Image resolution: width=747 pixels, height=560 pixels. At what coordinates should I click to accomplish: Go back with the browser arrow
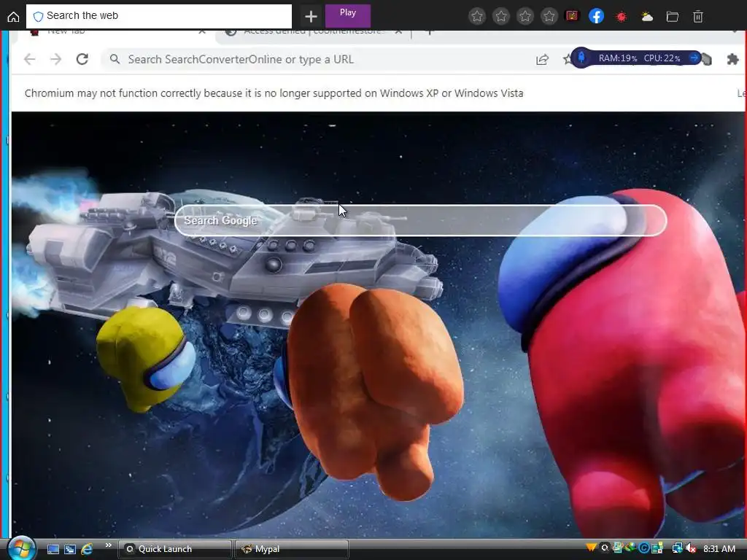[29, 59]
